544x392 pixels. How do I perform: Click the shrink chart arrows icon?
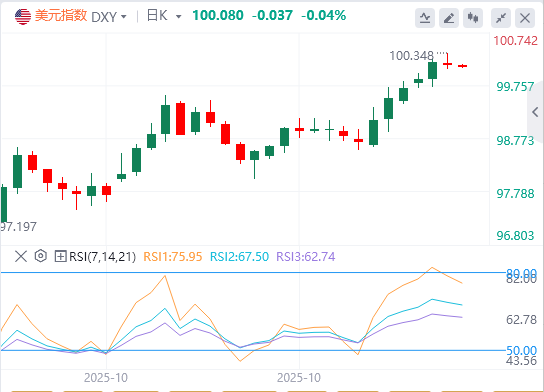tap(501, 18)
